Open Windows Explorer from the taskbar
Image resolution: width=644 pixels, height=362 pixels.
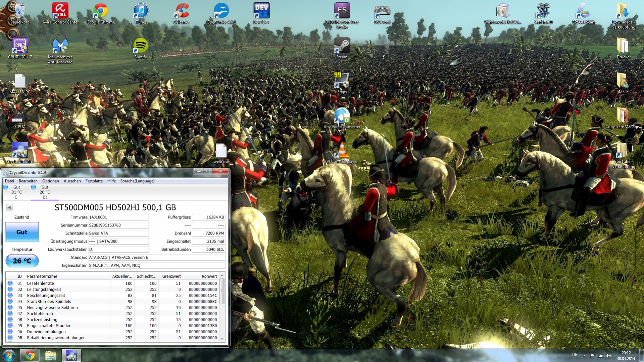(x=50, y=355)
